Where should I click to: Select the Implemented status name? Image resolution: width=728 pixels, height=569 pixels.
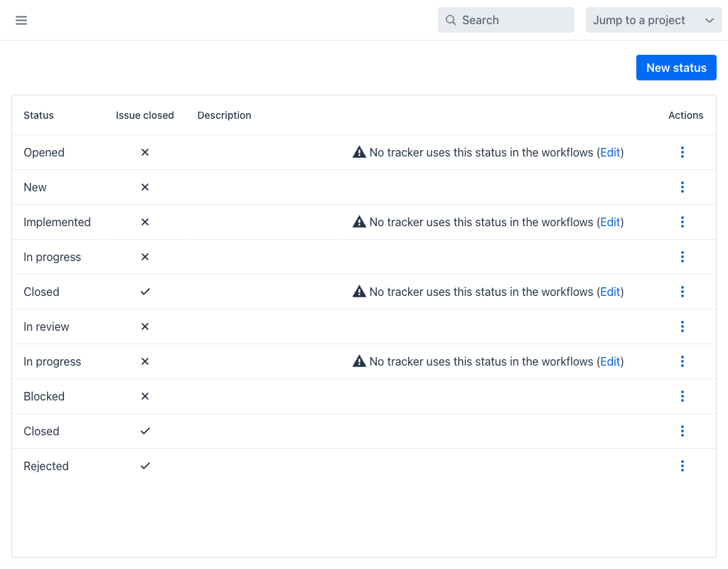pyautogui.click(x=57, y=222)
